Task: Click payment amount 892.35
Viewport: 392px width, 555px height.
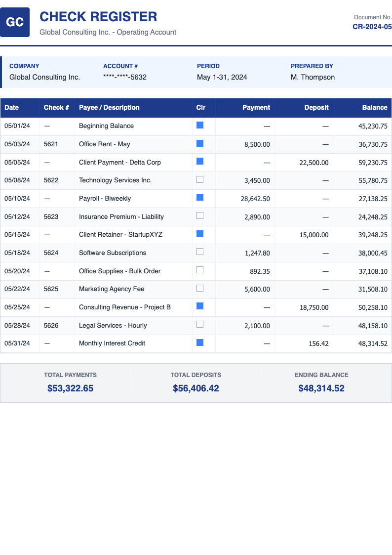Action: click(x=260, y=271)
